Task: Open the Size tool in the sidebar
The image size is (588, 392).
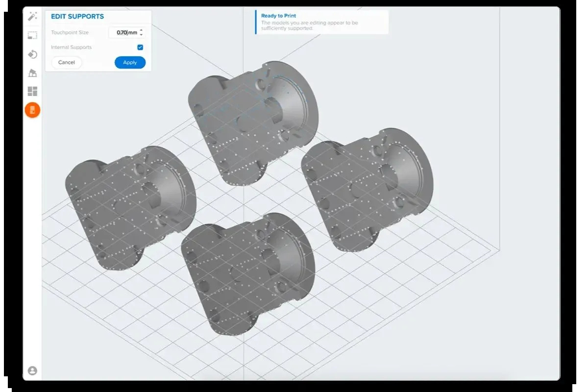Action: point(32,35)
